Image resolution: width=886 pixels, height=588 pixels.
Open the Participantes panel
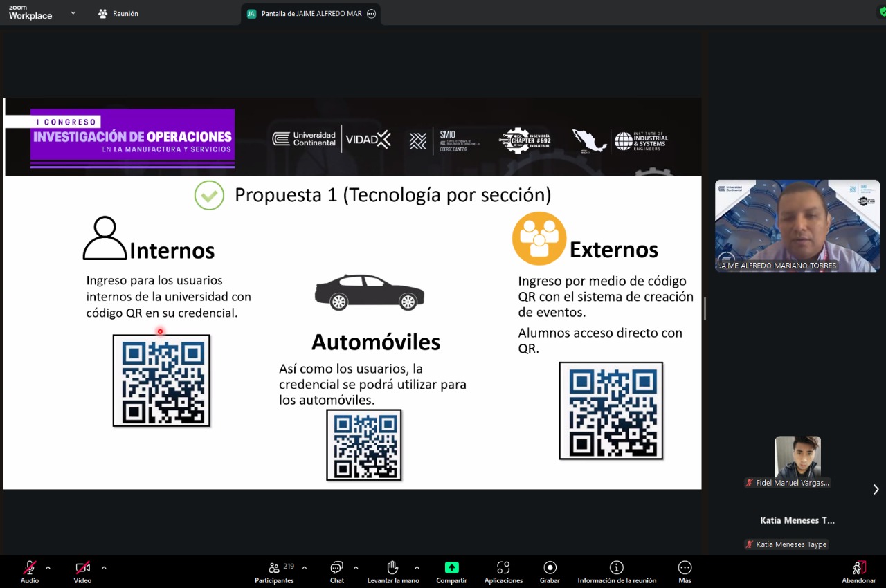[x=274, y=571]
